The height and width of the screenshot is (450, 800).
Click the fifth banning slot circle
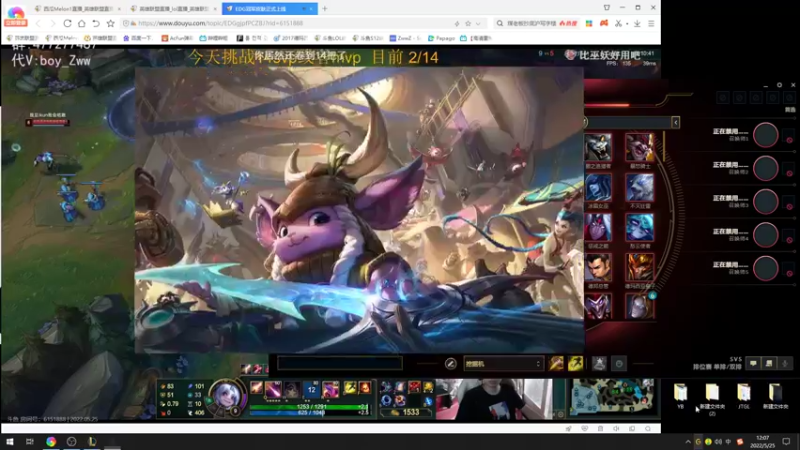[766, 268]
